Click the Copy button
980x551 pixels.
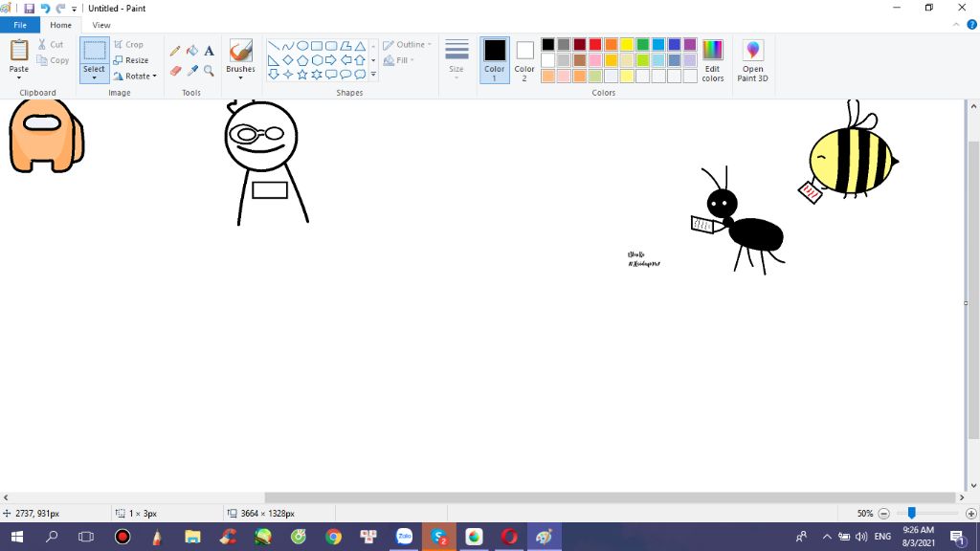pyautogui.click(x=53, y=60)
